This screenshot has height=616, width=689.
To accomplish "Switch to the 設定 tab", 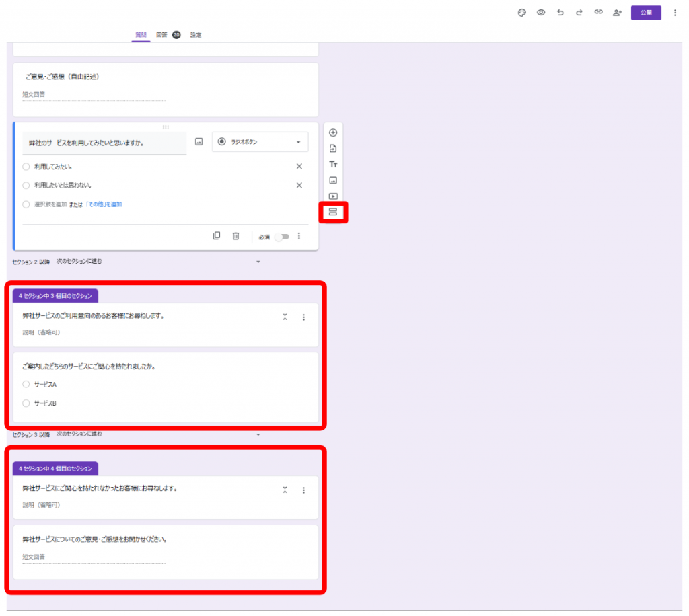I will (196, 35).
